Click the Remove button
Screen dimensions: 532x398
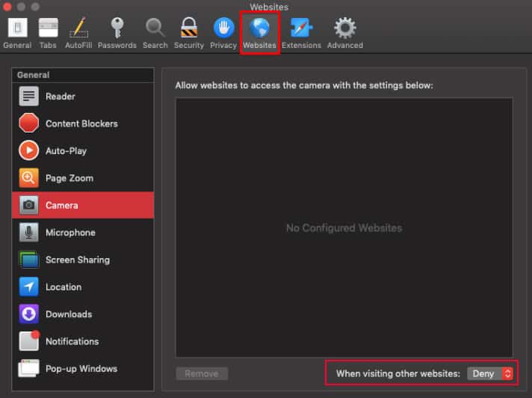(202, 373)
